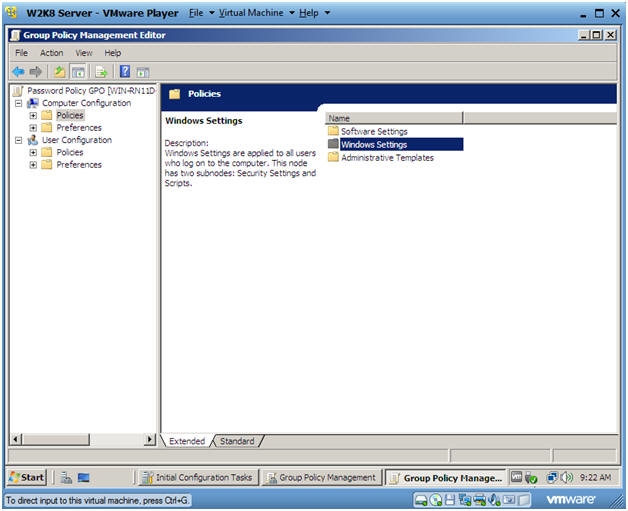The image size is (628, 511).
Task: Expand Policies under Computer Configuration
Action: (33, 116)
